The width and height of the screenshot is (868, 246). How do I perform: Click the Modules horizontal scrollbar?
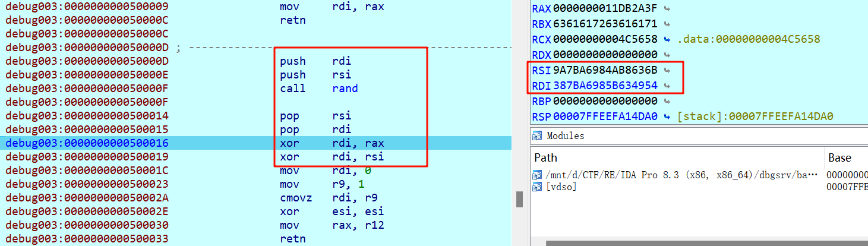701,243
